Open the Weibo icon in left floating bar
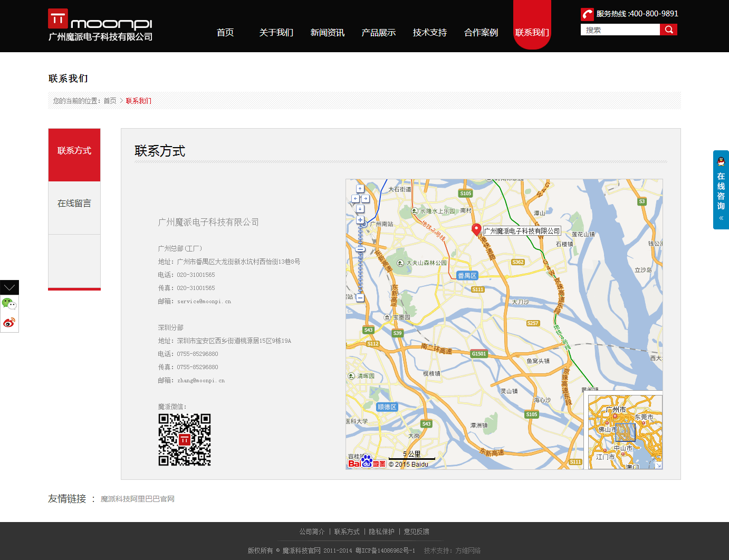The height and width of the screenshot is (560, 729). click(9, 322)
